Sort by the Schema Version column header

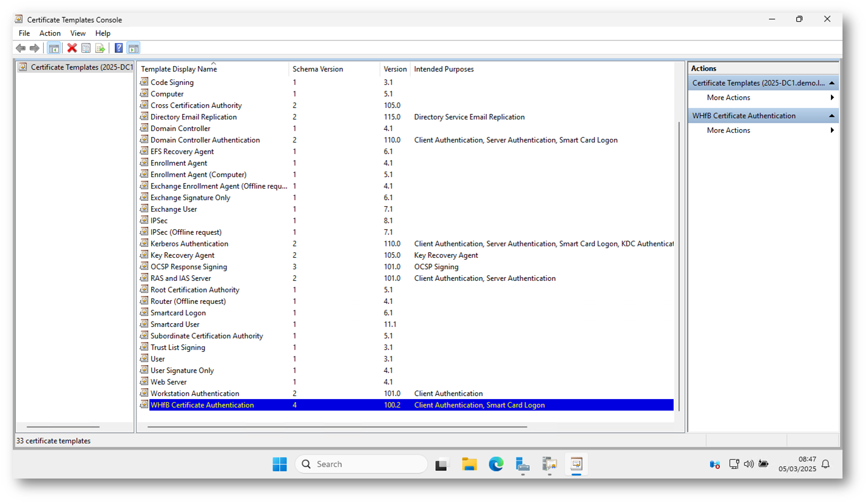tap(334, 69)
